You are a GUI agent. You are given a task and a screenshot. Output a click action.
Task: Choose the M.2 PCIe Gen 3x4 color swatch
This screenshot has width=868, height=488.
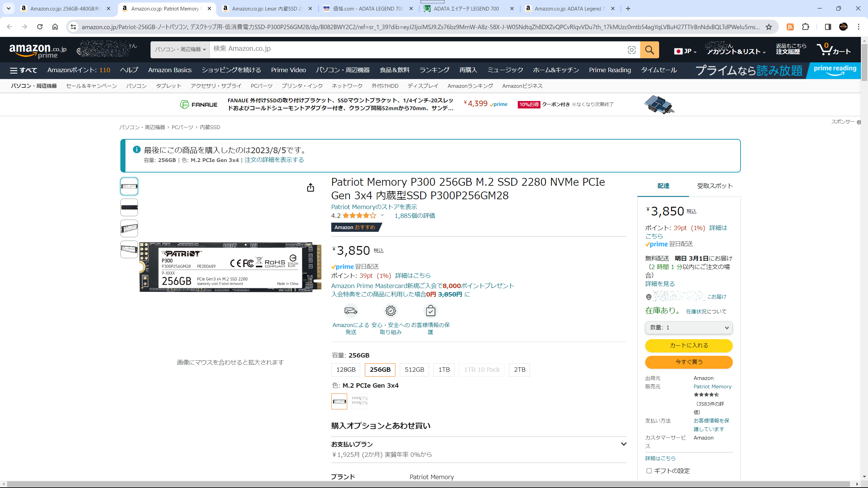[339, 401]
